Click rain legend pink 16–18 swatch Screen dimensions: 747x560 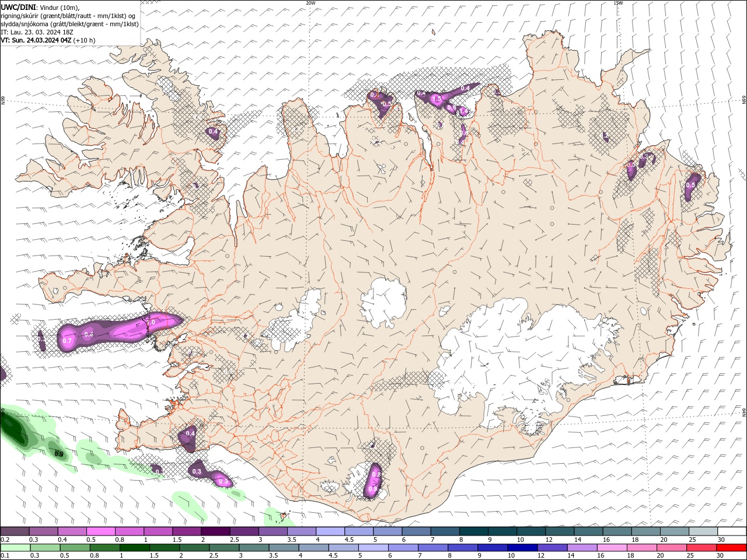pos(612,548)
